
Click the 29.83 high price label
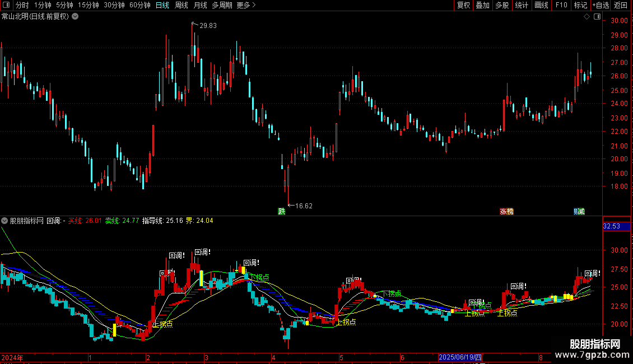tap(208, 25)
